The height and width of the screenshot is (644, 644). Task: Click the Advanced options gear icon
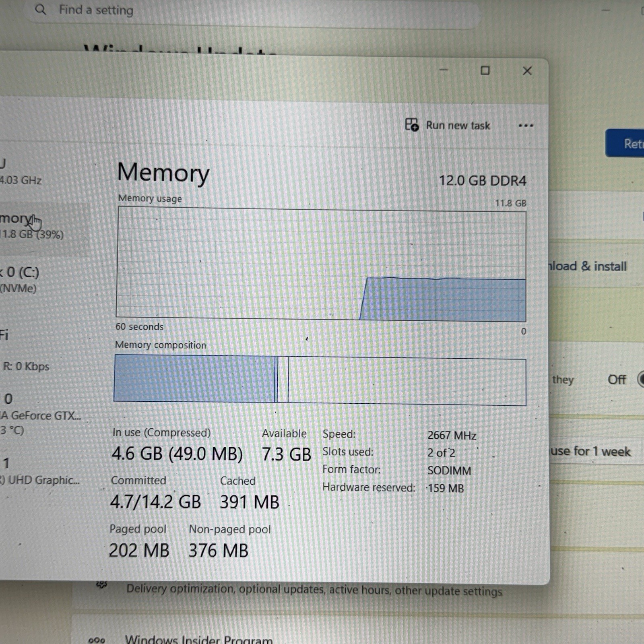coord(101,584)
